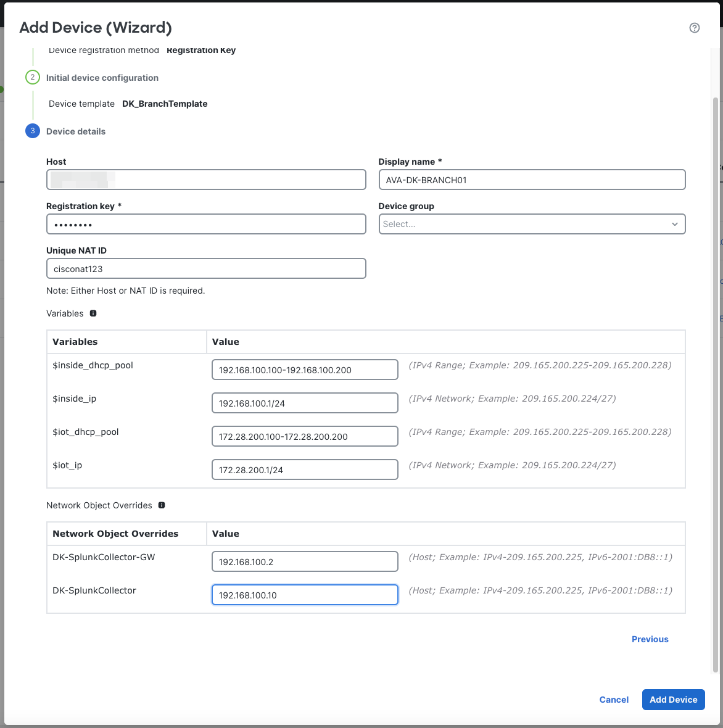723x728 pixels.
Task: Click the Previous link
Action: coord(650,639)
